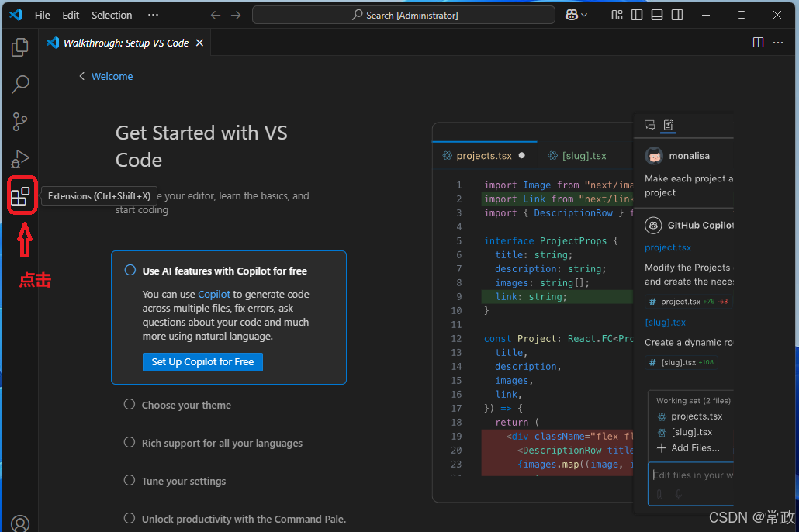Click the microphone voice icon
799x532 pixels.
click(678, 494)
